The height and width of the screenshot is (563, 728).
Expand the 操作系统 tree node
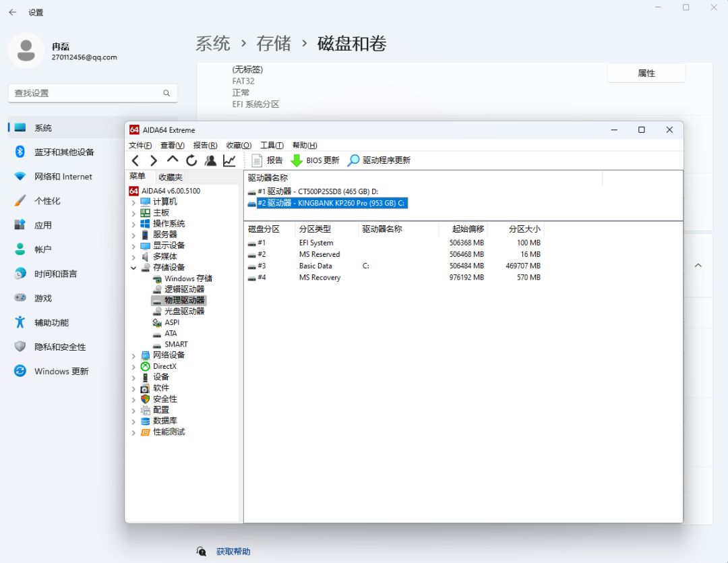(x=133, y=225)
